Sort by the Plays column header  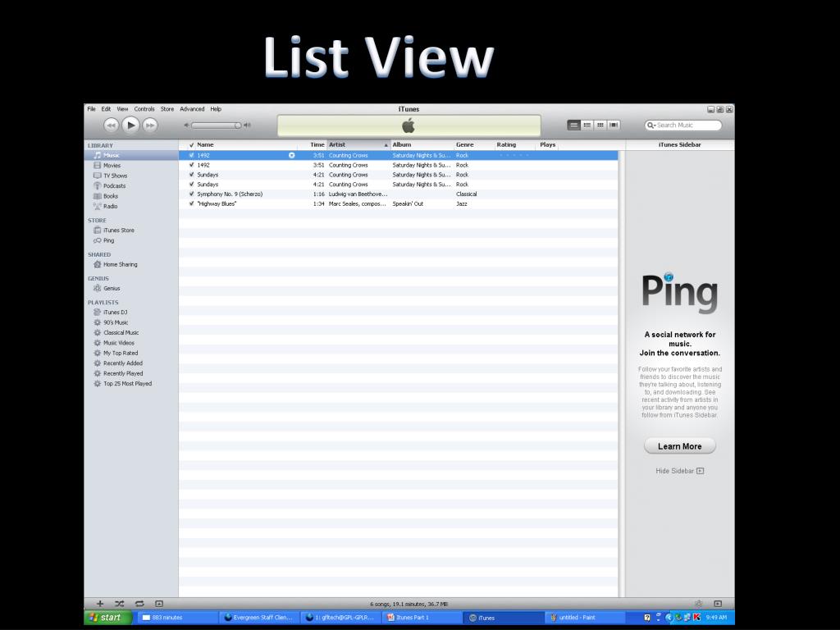(x=547, y=144)
